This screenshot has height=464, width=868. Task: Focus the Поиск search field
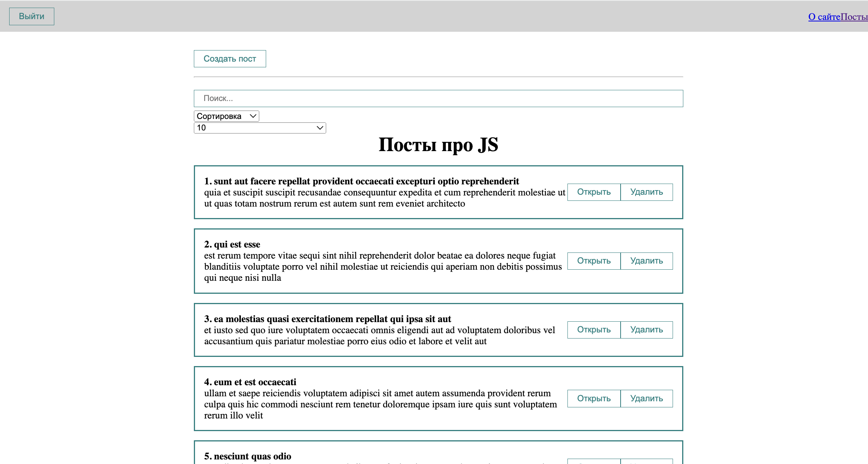[438, 98]
